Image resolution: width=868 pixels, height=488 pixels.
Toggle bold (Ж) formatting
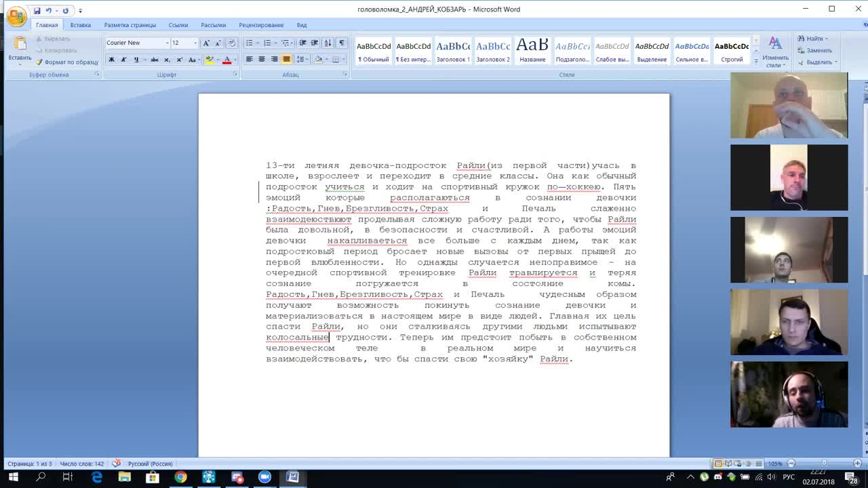111,60
